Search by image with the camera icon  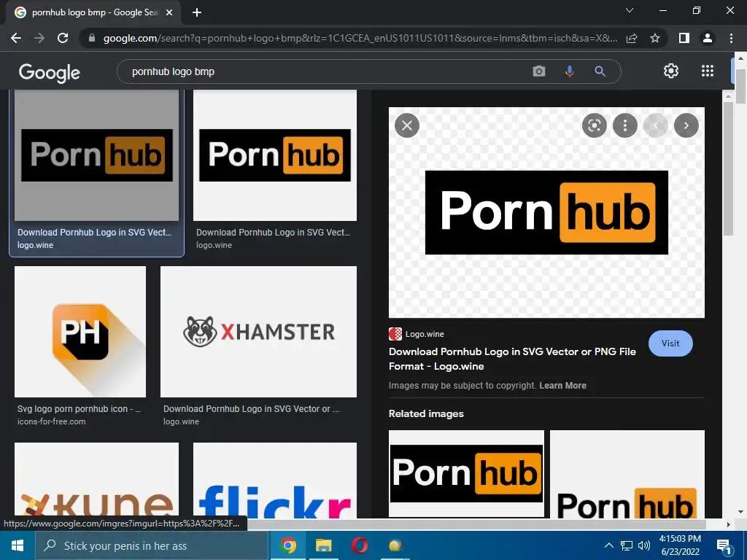539,71
